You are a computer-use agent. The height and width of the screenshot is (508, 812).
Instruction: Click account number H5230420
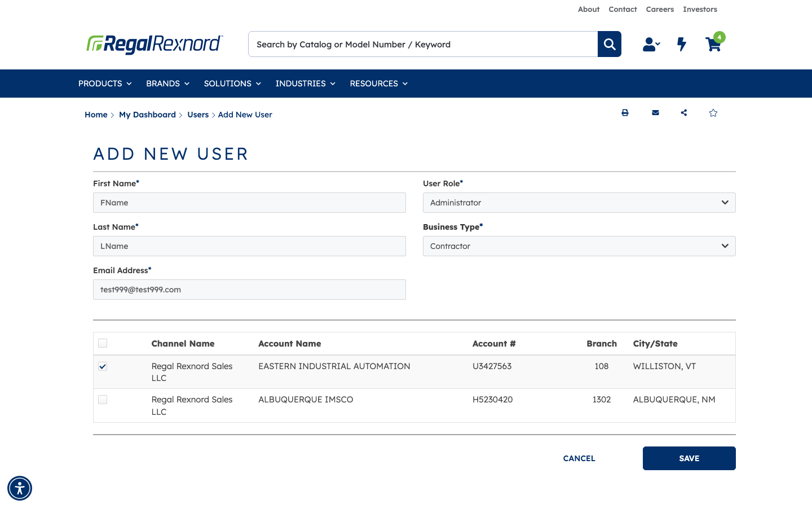[x=493, y=400]
